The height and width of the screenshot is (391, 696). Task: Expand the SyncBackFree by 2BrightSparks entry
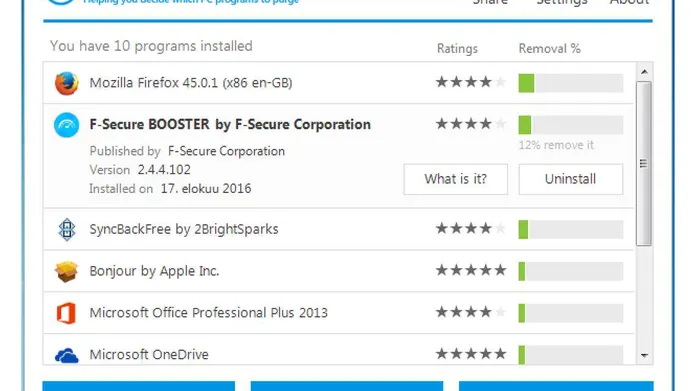tap(339, 229)
